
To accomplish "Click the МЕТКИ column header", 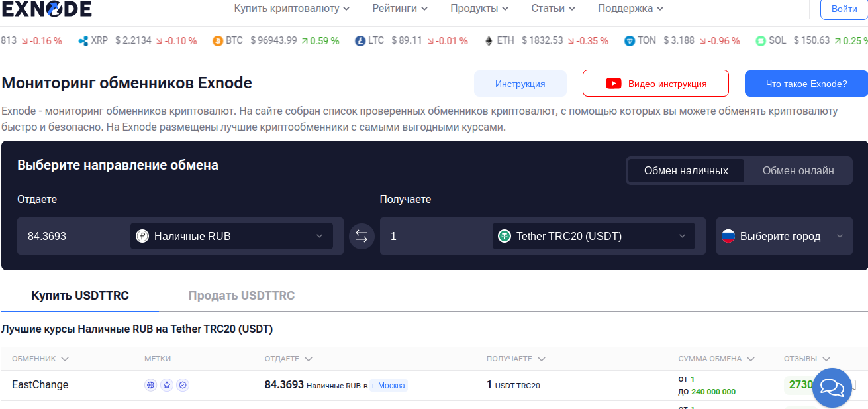I will coord(158,359).
